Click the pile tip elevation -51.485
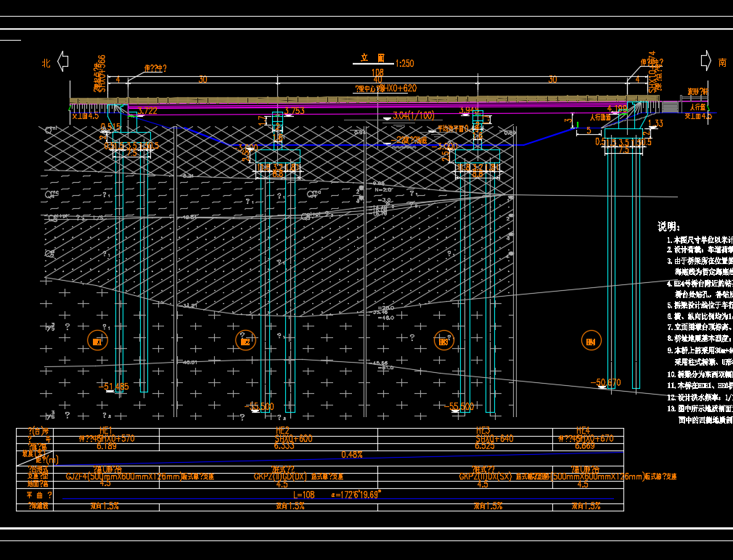Viewport: 733px width, 560px height. [x=114, y=387]
